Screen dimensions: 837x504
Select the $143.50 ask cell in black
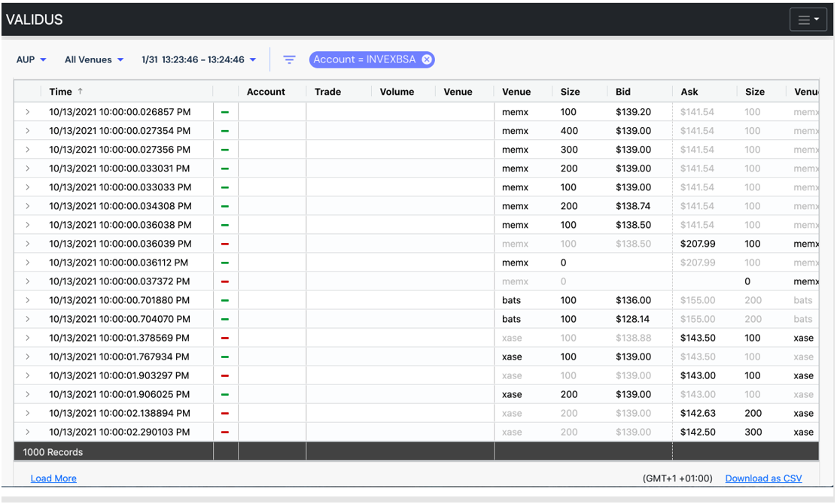click(x=698, y=339)
